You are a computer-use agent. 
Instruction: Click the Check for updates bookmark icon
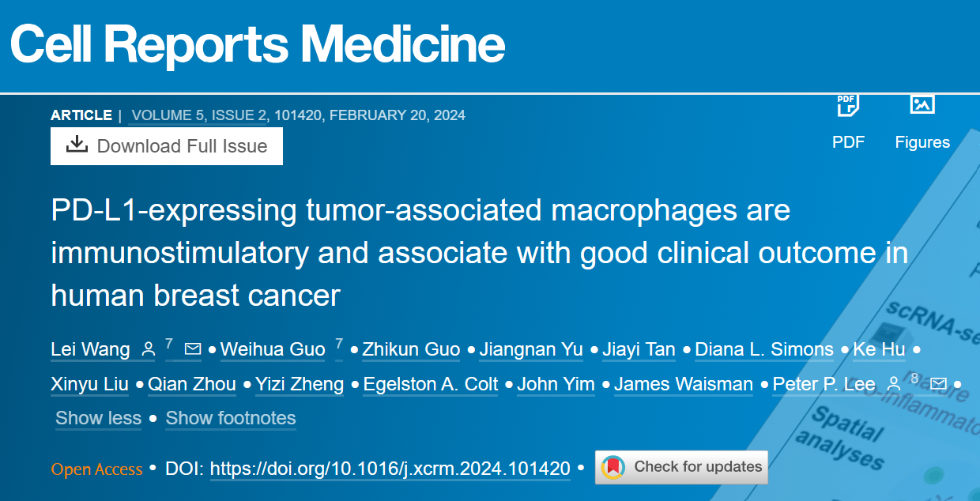click(613, 467)
